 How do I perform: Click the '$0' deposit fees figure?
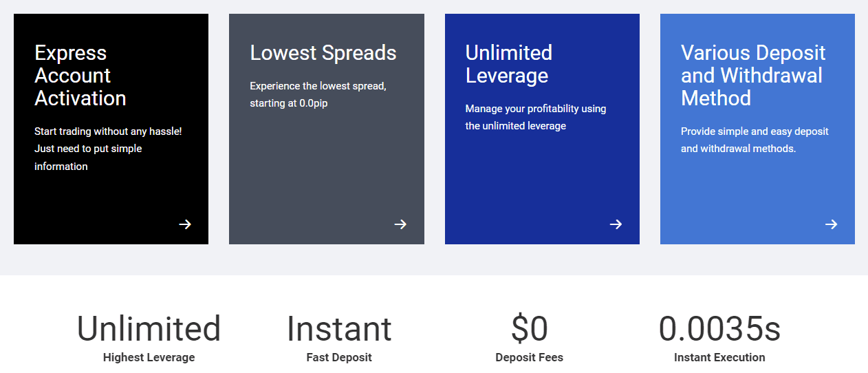tap(529, 329)
